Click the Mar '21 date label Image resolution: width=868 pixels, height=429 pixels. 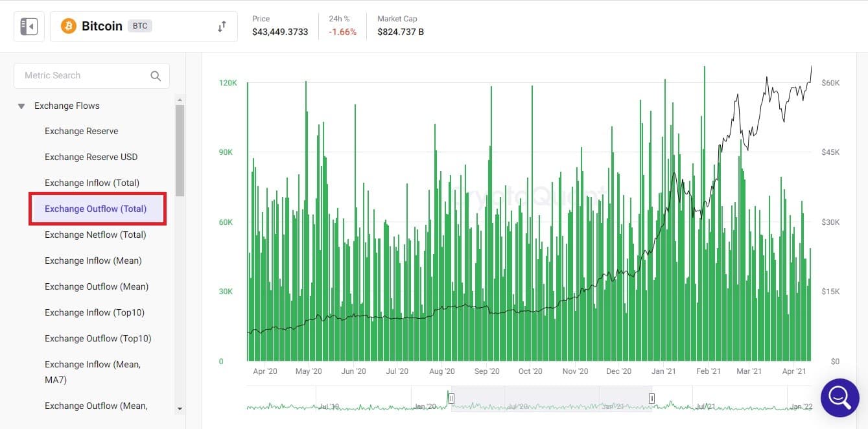coord(749,371)
